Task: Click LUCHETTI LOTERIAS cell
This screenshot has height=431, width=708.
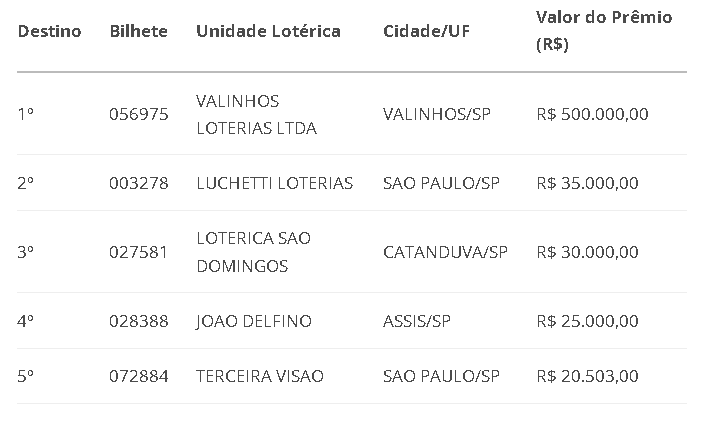Action: tap(275, 183)
